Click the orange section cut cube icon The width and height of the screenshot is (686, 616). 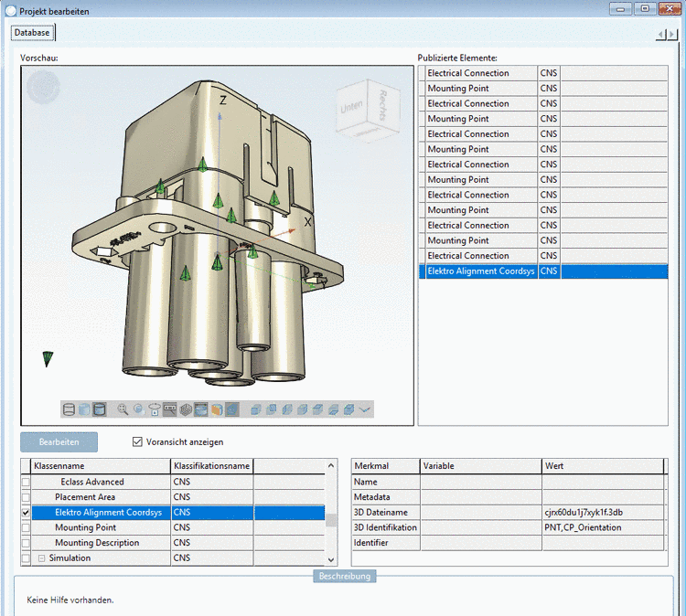217,409
